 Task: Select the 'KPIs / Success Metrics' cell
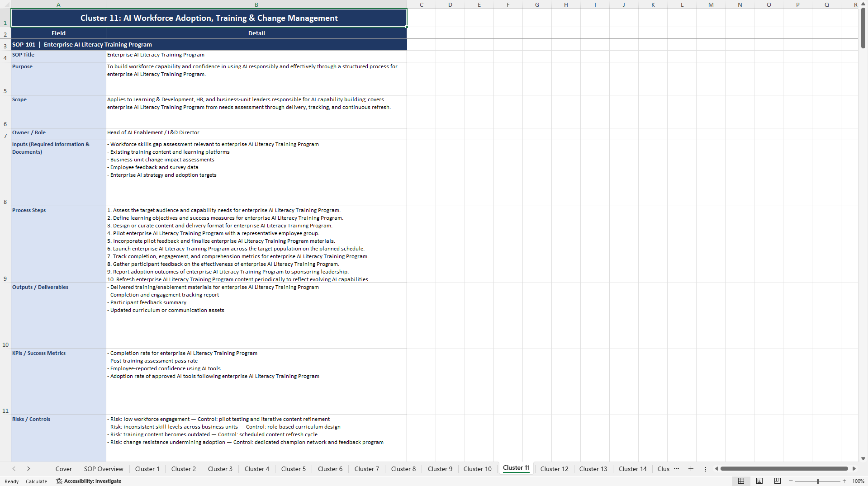pyautogui.click(x=58, y=382)
